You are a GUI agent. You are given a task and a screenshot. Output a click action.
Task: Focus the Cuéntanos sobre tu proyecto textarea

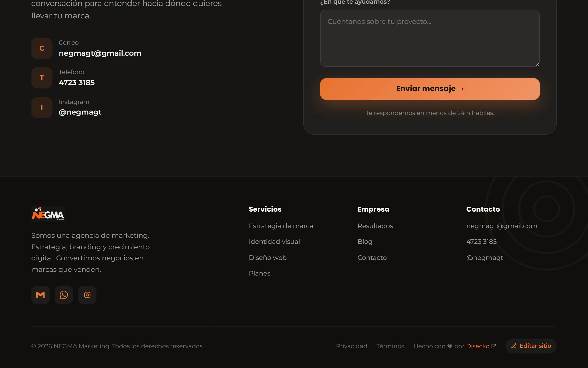click(x=430, y=38)
